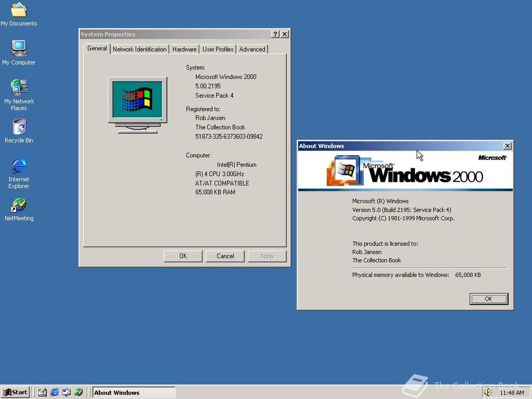The image size is (532, 399).
Task: Click OK in About Windows dialog
Action: [x=489, y=299]
